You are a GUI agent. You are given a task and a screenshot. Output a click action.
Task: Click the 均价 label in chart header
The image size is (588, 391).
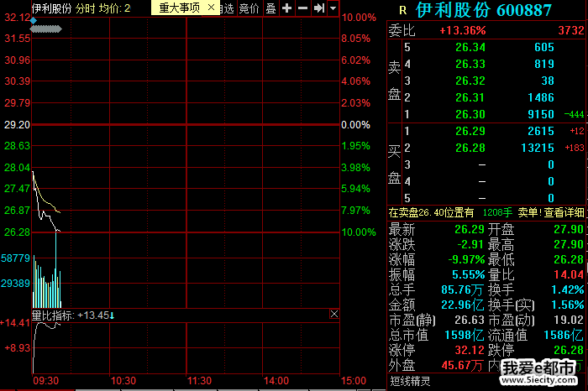point(108,8)
